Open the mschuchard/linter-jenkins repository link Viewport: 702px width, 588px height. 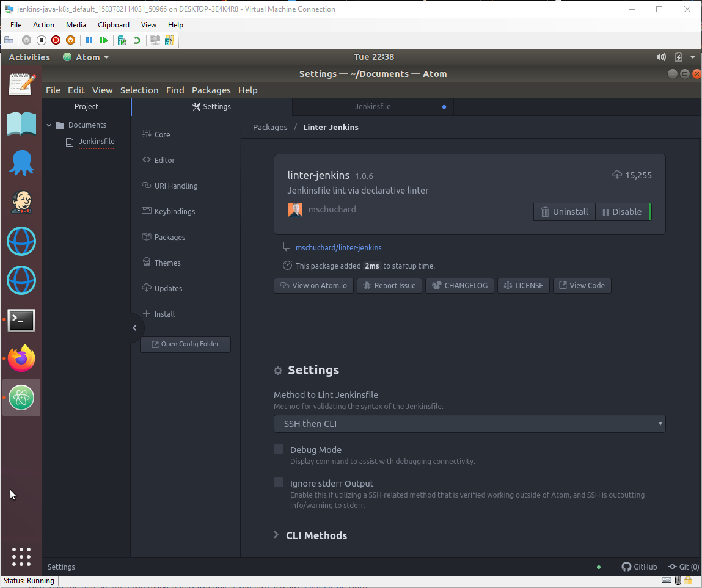(338, 247)
